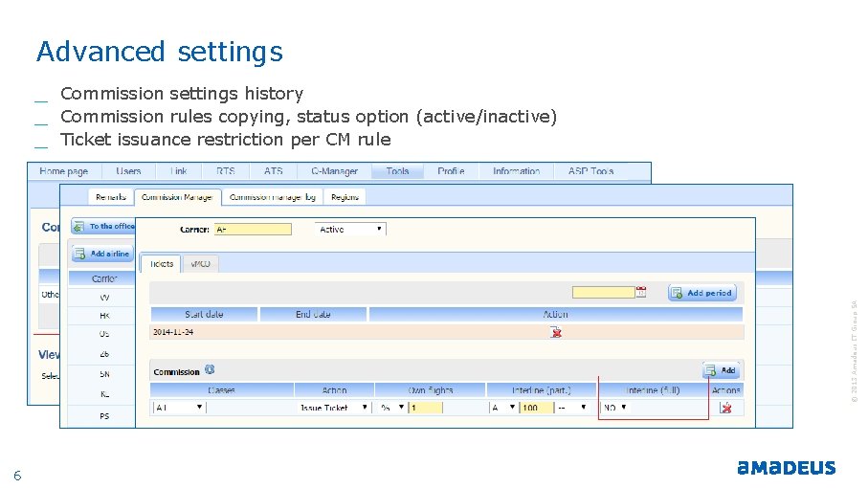Open the Interline part double-dash dropdown
Image resolution: width=868 pixels, height=488 pixels.
pos(572,408)
